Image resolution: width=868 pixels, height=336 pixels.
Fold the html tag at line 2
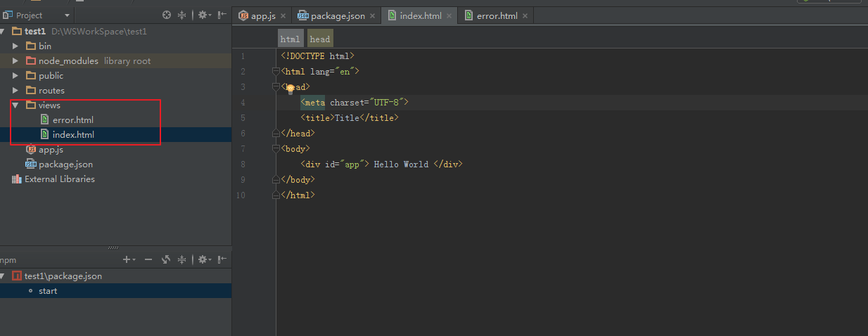276,72
